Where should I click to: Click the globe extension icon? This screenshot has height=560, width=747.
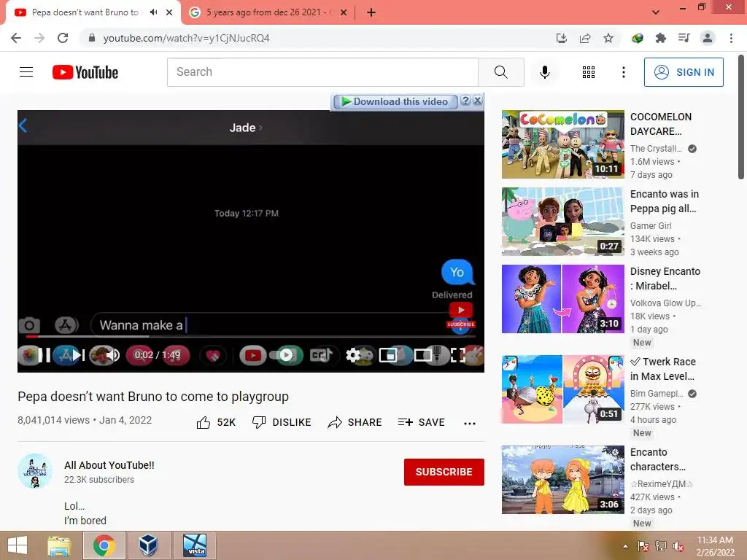tap(637, 38)
